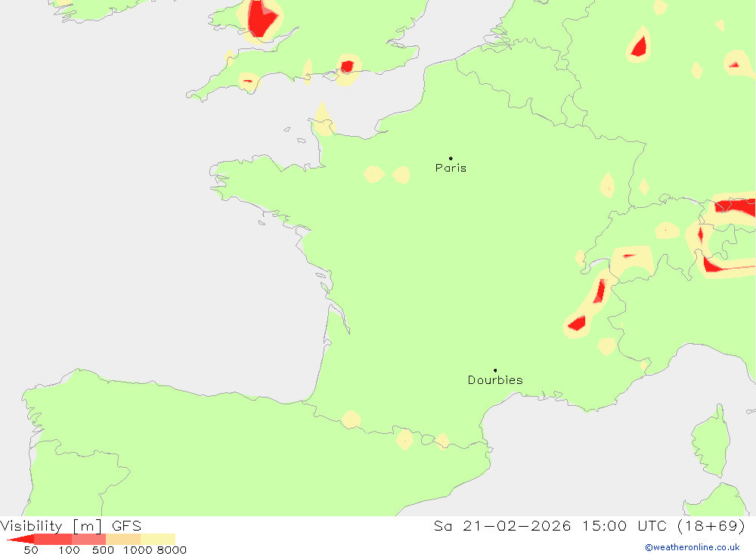Click the legend value 8000

[172, 550]
